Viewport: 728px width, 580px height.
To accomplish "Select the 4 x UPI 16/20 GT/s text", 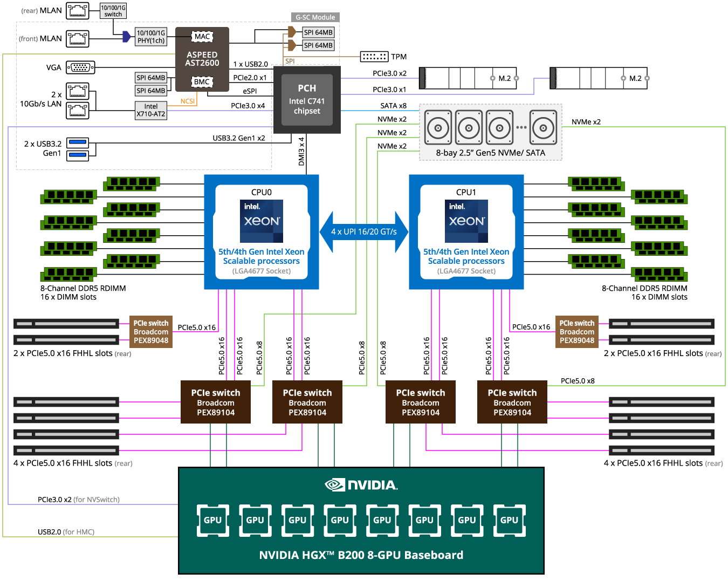I will pyautogui.click(x=364, y=231).
